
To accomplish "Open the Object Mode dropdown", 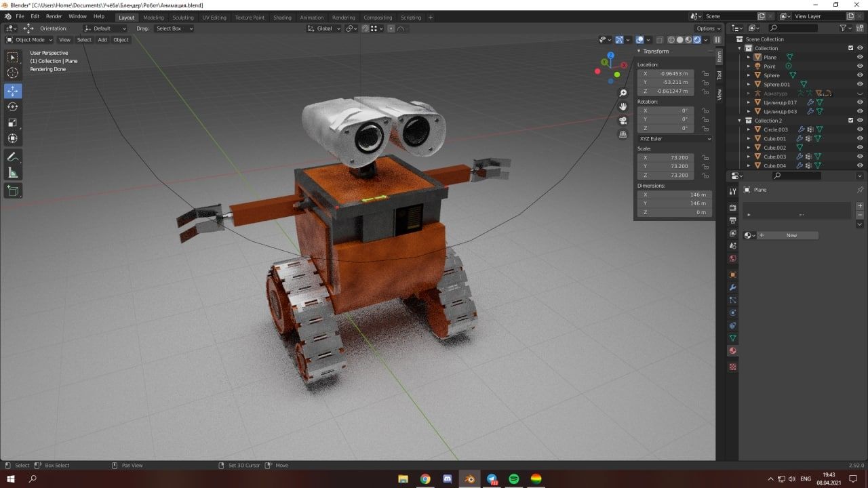I will [29, 40].
